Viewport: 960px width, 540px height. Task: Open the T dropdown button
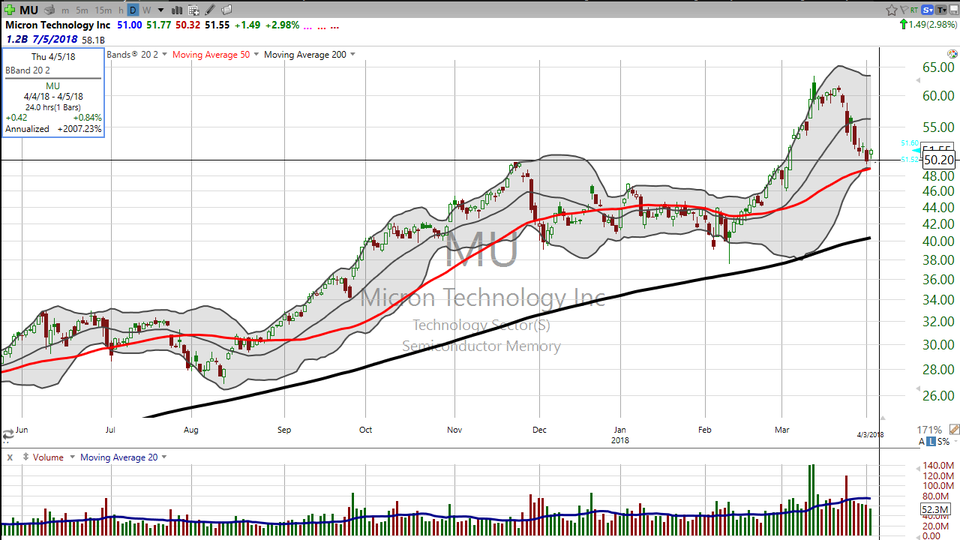click(940, 10)
